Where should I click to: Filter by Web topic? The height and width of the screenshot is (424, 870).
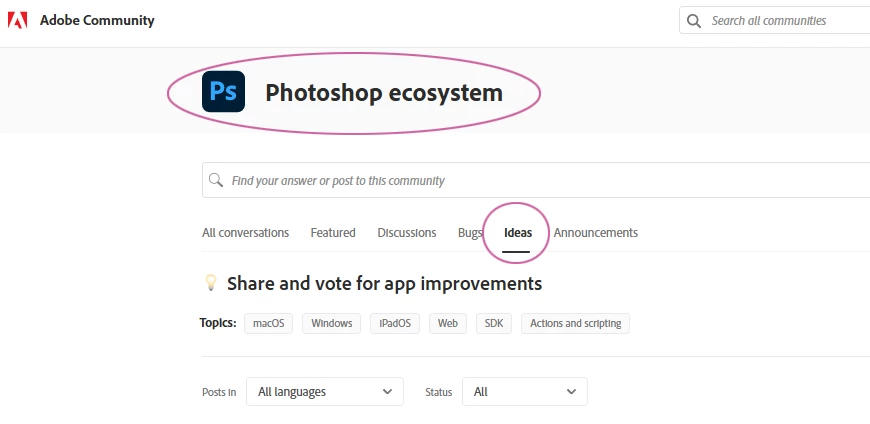coord(448,323)
